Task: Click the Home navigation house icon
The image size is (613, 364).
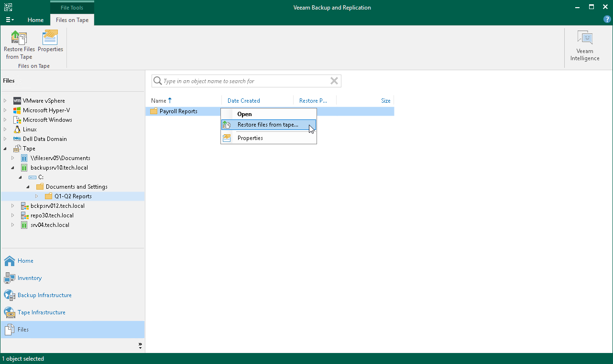Action: coord(10,261)
